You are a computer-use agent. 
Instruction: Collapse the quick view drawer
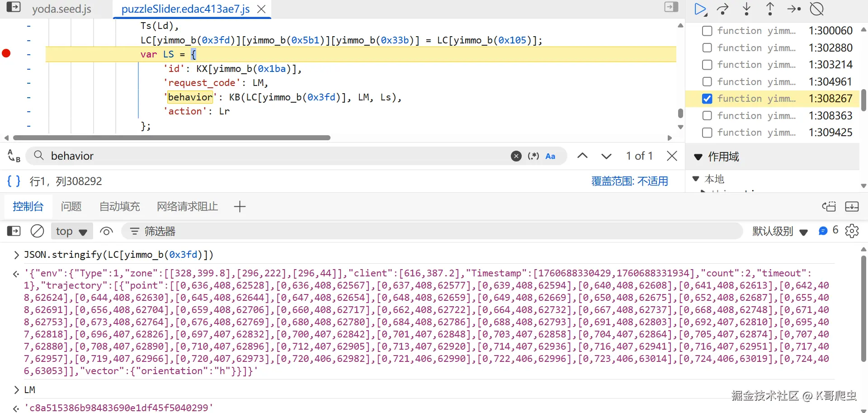click(x=852, y=207)
